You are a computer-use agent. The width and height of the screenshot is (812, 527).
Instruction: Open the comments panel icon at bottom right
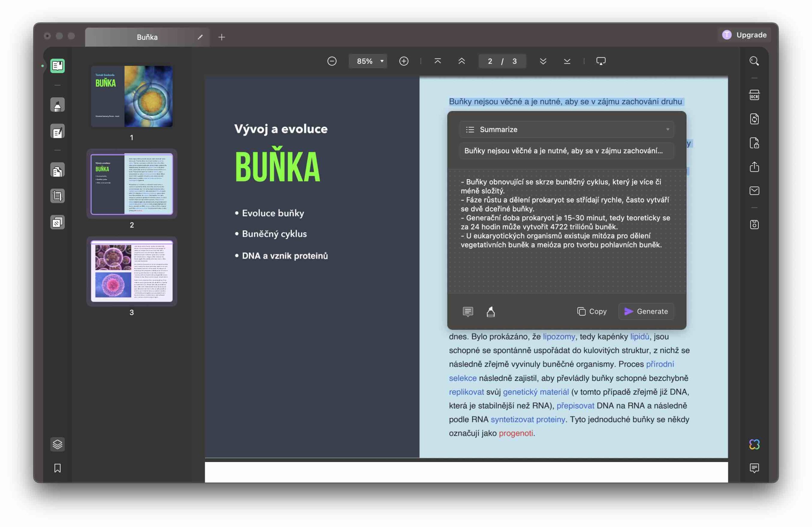point(754,468)
